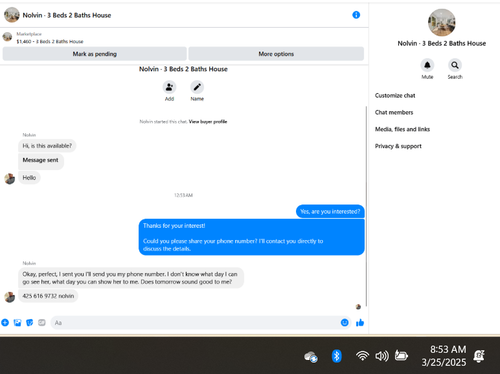Choose a sticker from composer bar
The image size is (500, 374).
pyautogui.click(x=30, y=323)
